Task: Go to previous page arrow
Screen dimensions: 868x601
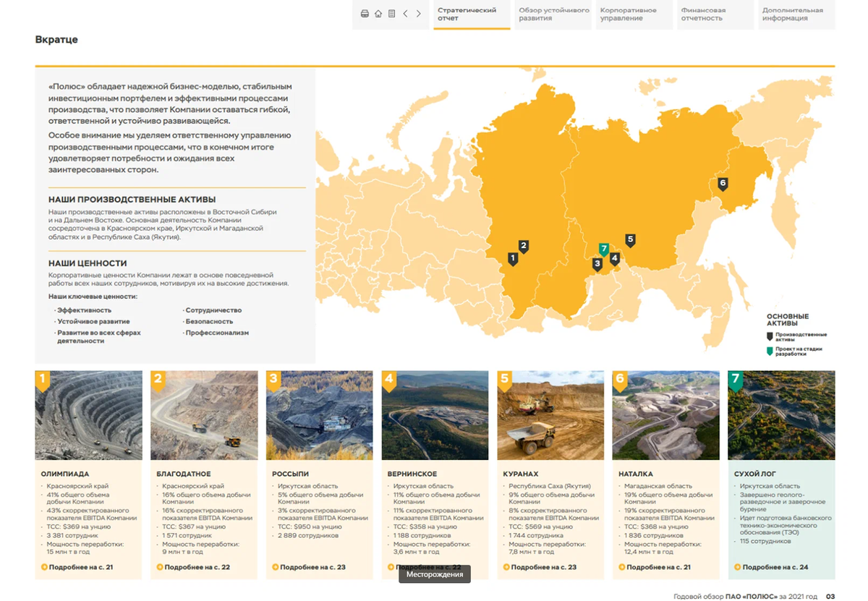Action: pos(405,14)
